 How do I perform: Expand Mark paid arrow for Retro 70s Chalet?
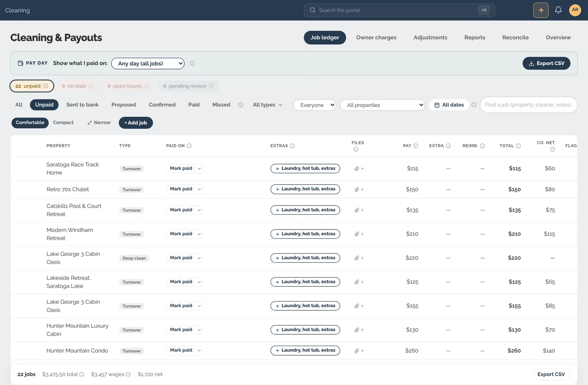[199, 189]
